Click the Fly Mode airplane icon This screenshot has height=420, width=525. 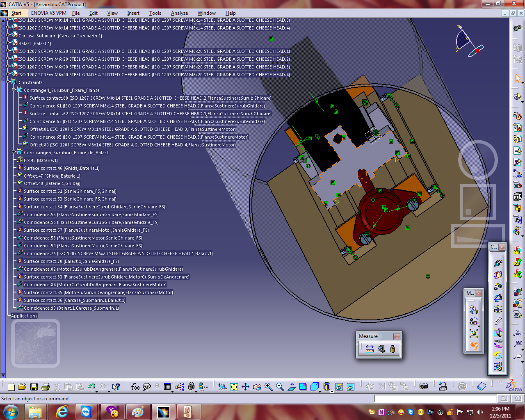223,386
